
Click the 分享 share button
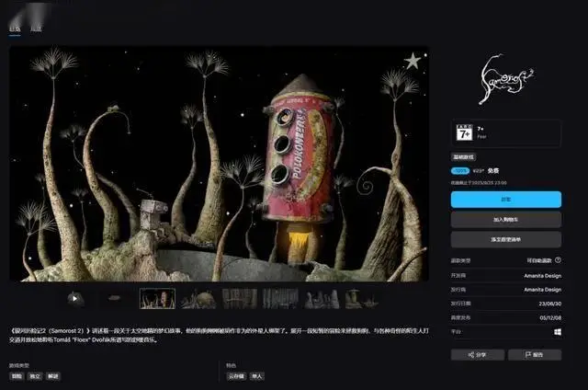(x=478, y=355)
